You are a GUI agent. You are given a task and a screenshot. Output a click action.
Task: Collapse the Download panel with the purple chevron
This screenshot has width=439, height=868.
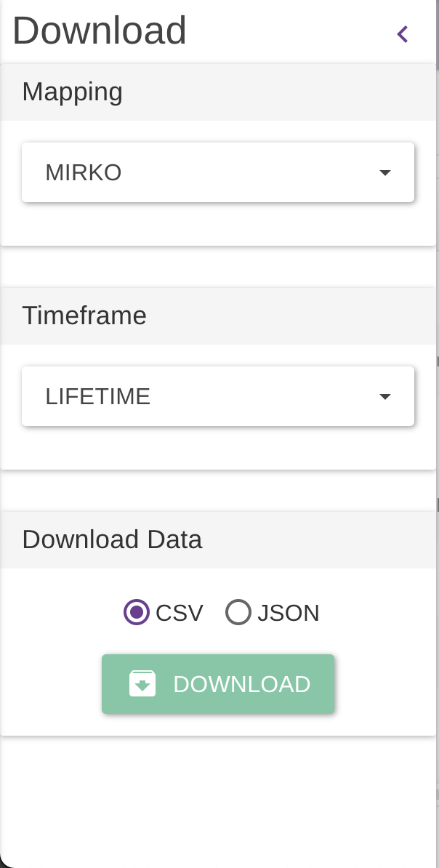(x=403, y=33)
